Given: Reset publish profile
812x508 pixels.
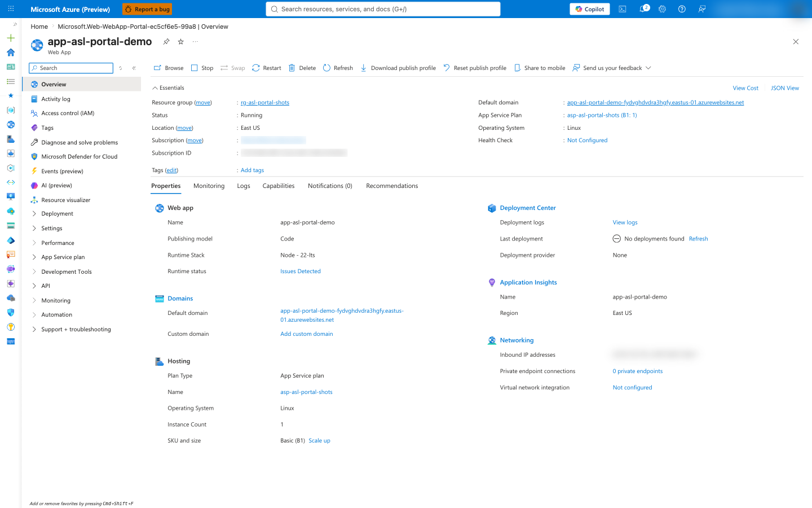Looking at the screenshot, I should point(475,68).
